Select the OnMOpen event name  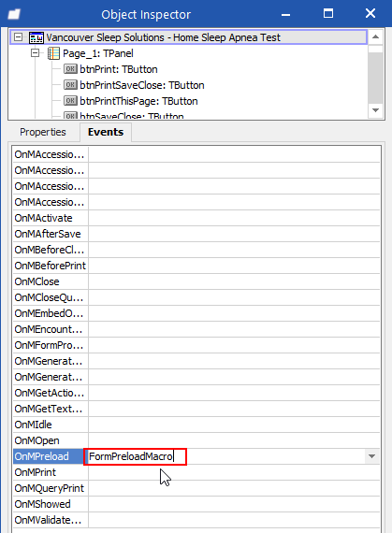[37, 440]
